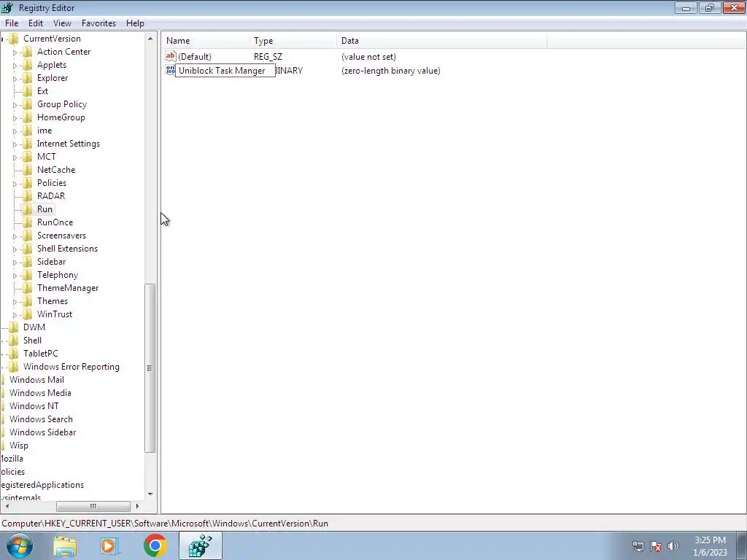Click the ThemeManager folder icon
This screenshot has height=560, width=747.
pyautogui.click(x=28, y=287)
